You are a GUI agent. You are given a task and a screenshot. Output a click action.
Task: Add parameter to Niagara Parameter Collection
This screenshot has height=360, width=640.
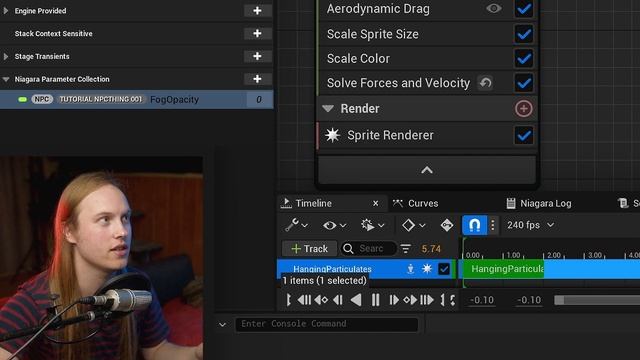pos(257,79)
